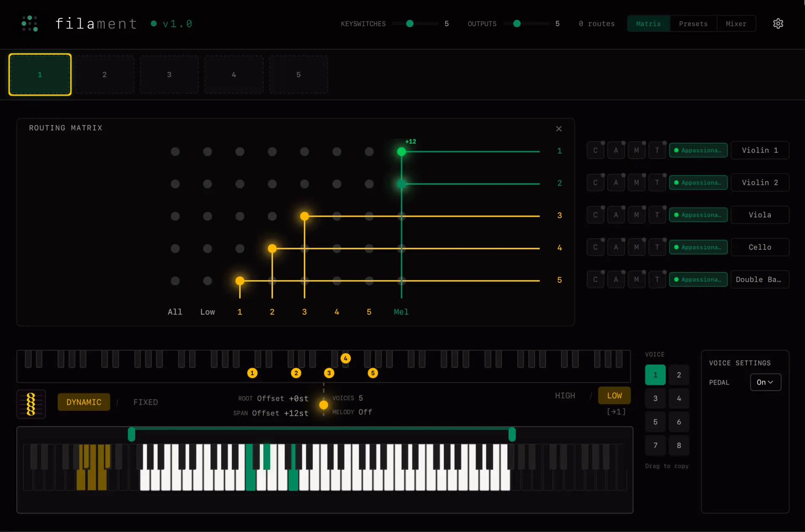This screenshot has height=532, width=805.
Task: Click the chain-link icon beside DYNAMIC
Action: pos(31,404)
